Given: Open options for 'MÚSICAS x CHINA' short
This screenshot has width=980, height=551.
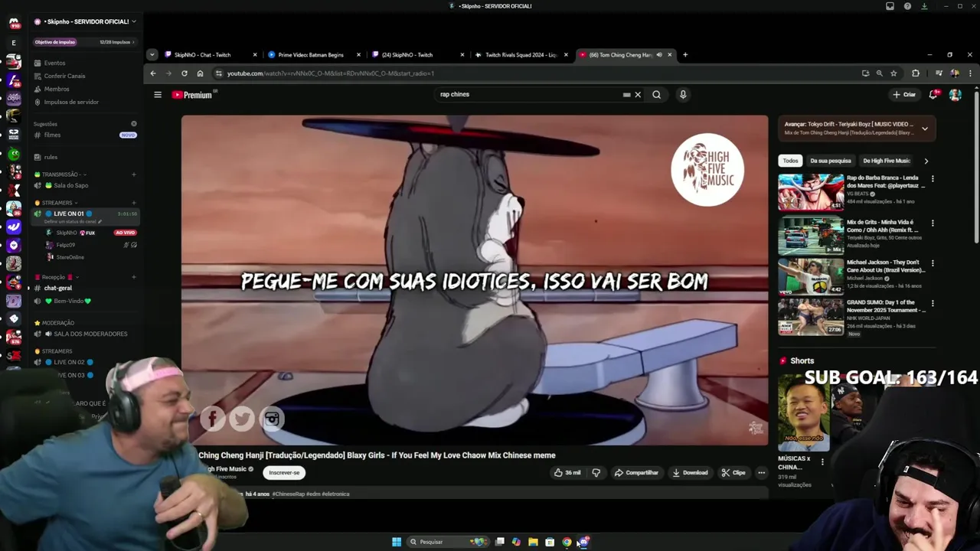Looking at the screenshot, I should point(822,461).
